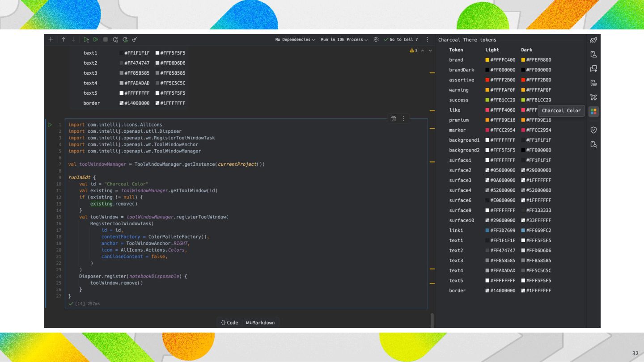Click the brand Light color swatch

pyautogui.click(x=487, y=60)
